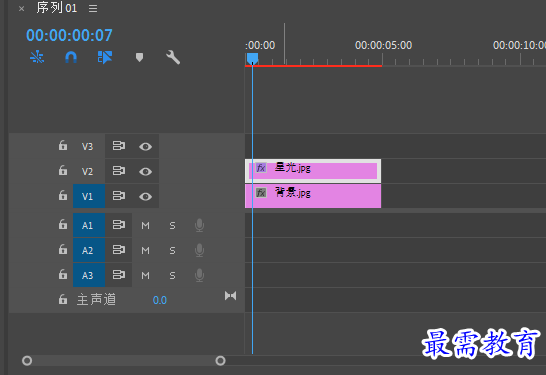The width and height of the screenshot is (546, 375).
Task: Toggle sync lock for V2
Action: coord(119,171)
